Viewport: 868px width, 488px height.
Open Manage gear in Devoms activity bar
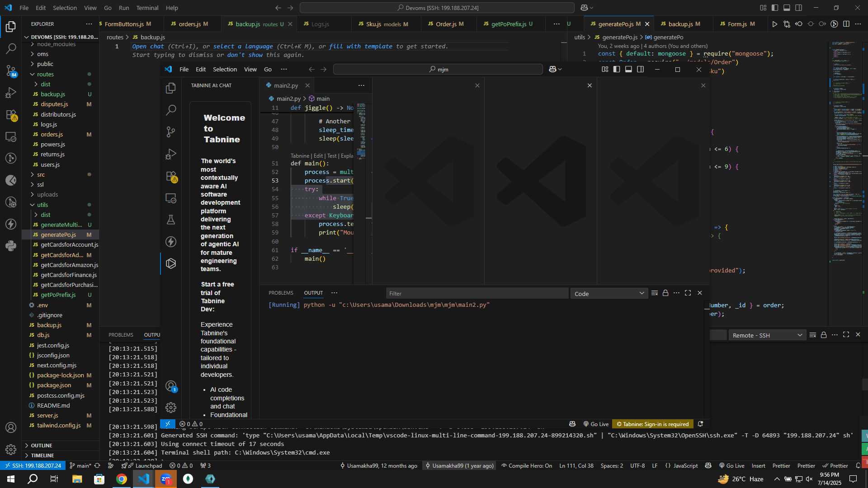click(11, 450)
